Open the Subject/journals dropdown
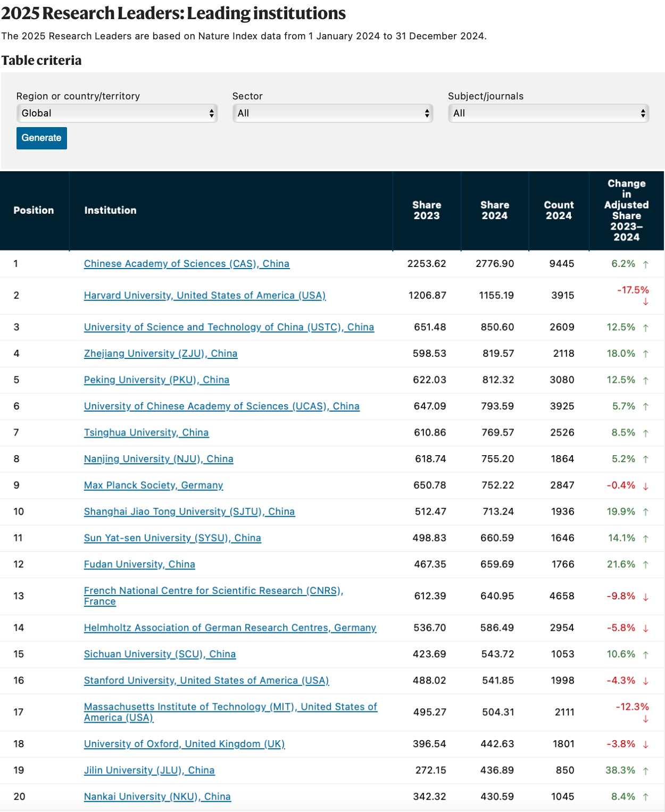 tap(548, 113)
